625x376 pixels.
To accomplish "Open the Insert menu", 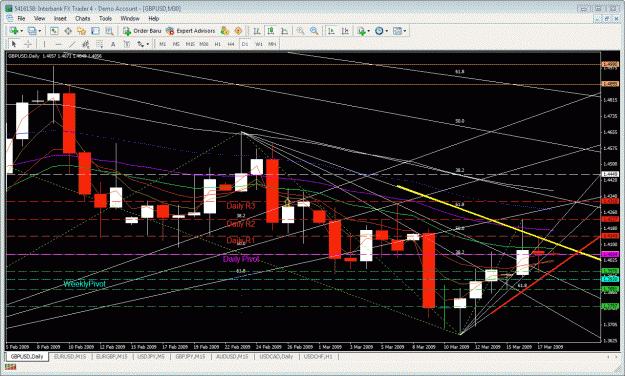I will [60, 18].
